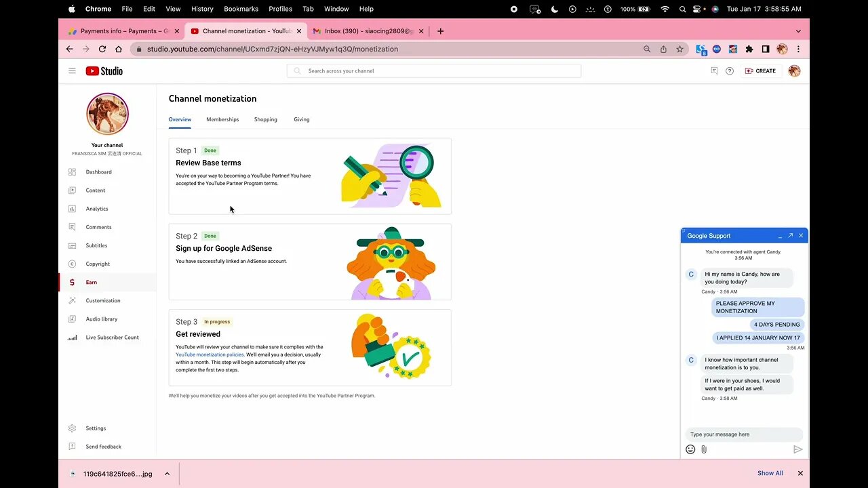Open Subtitles in the sidebar
This screenshot has height=488, width=868.
click(96, 245)
